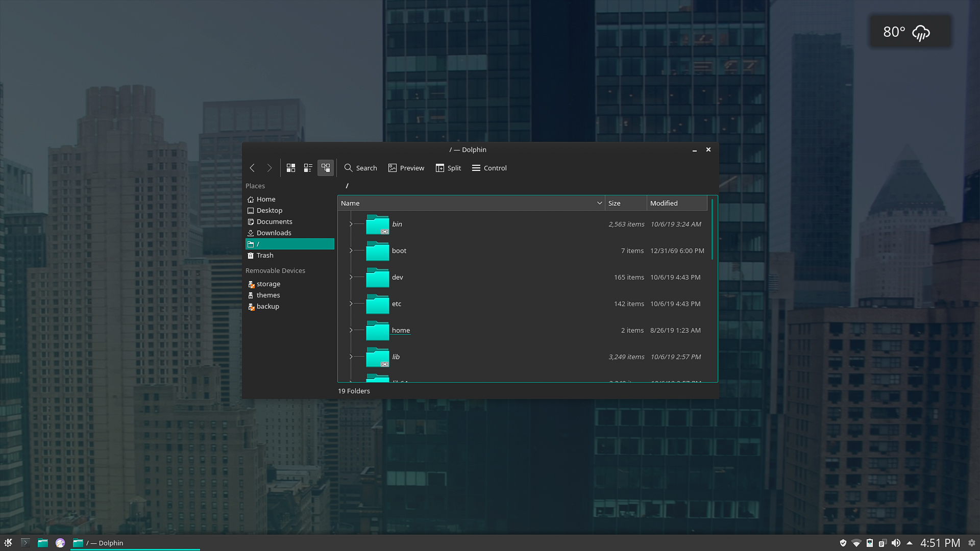Open Documents in Places panel
The image size is (980, 551).
289,221
